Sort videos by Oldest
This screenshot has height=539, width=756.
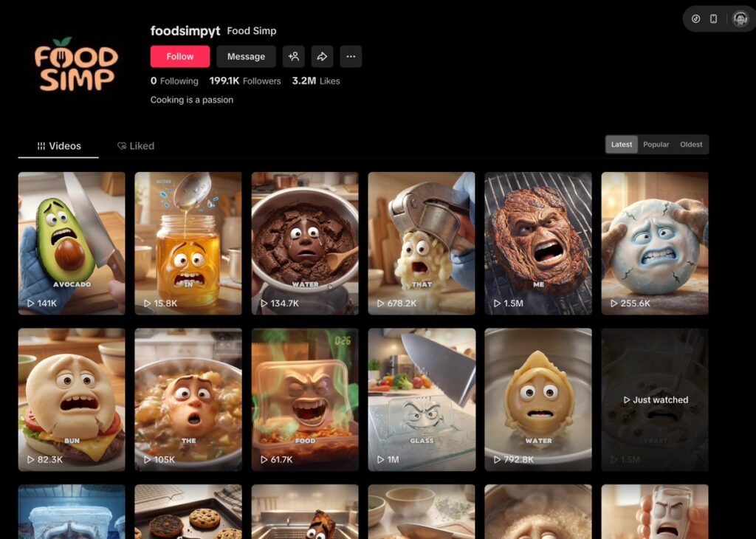coord(691,145)
